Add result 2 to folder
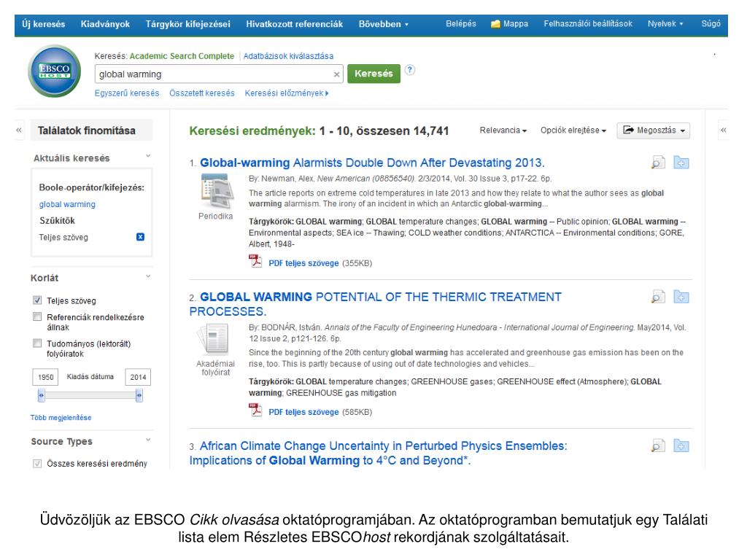Screen dimensions: 747x560 pos(681,297)
